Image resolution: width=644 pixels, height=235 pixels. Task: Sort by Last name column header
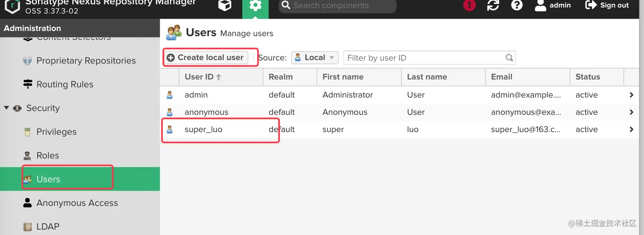(443, 77)
